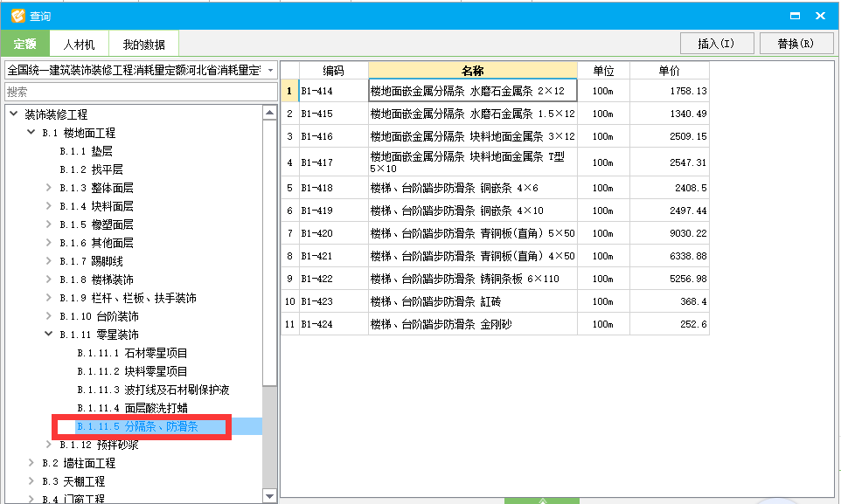The width and height of the screenshot is (841, 504).
Task: Click the tree vertical scrollbar thumb
Action: click(x=270, y=252)
